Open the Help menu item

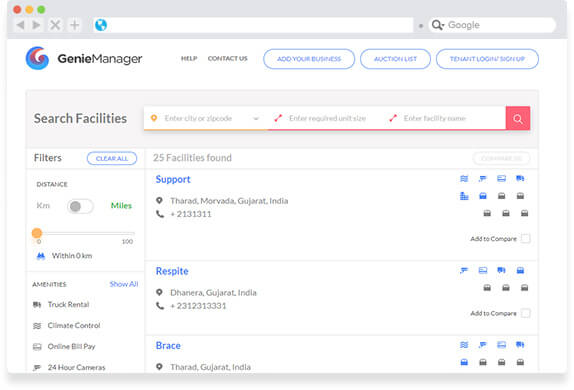point(189,59)
